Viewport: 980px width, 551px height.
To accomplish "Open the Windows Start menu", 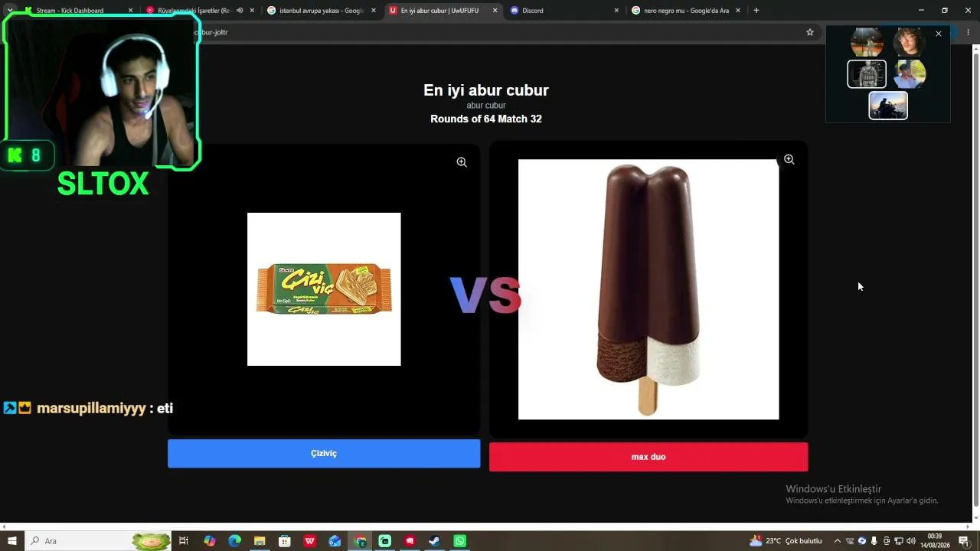I will tap(12, 541).
